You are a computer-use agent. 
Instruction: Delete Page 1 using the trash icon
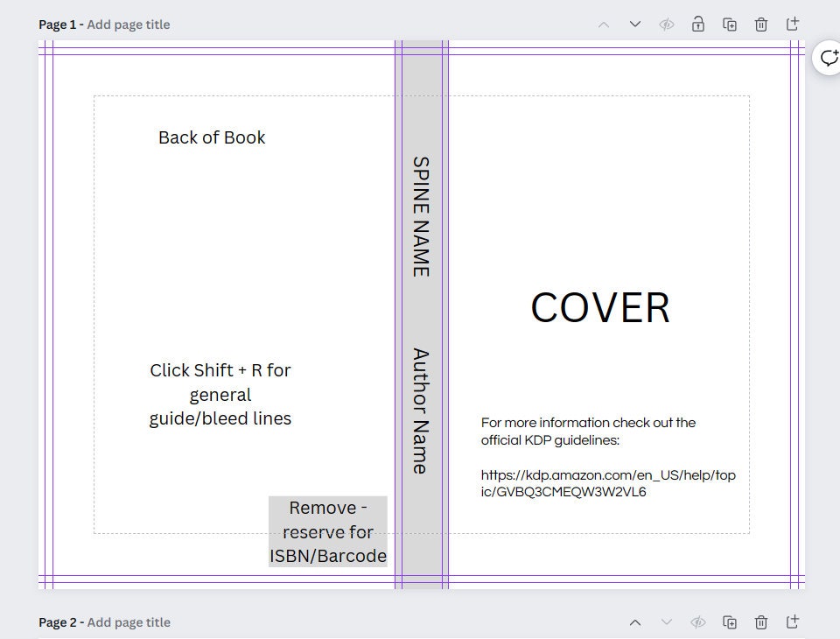point(760,24)
